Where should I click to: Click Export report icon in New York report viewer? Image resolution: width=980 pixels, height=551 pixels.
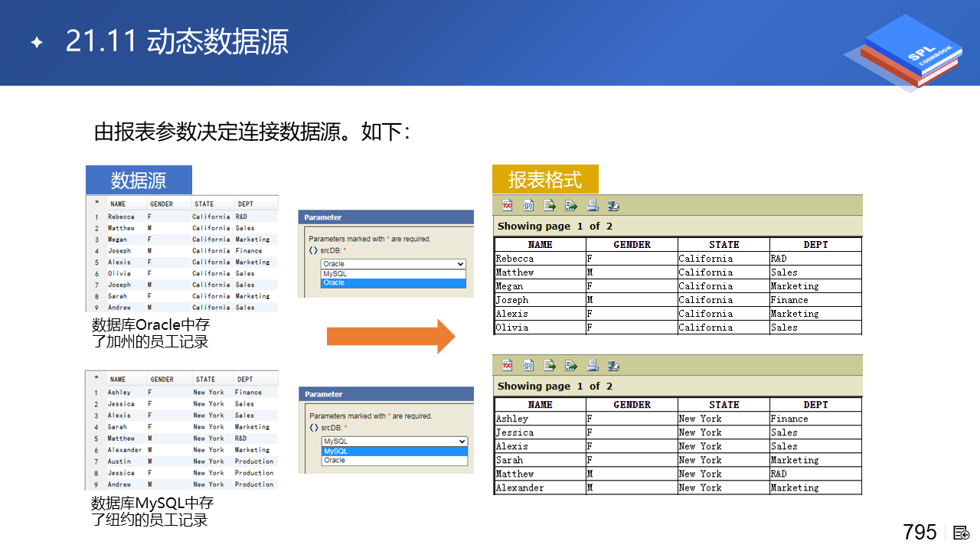tap(570, 365)
